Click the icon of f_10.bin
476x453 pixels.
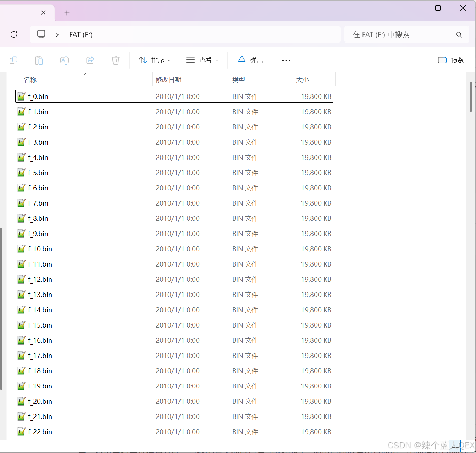point(22,249)
